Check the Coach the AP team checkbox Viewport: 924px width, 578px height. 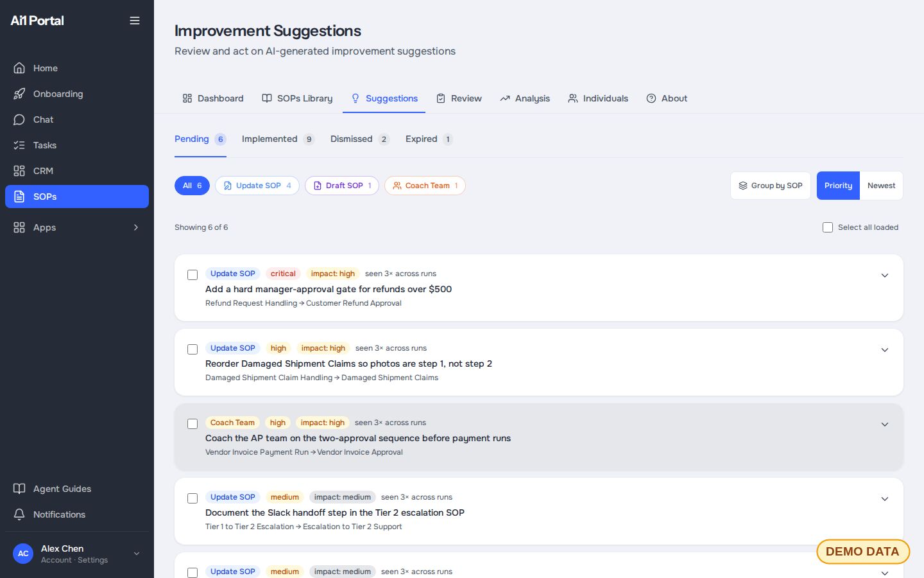pos(193,424)
